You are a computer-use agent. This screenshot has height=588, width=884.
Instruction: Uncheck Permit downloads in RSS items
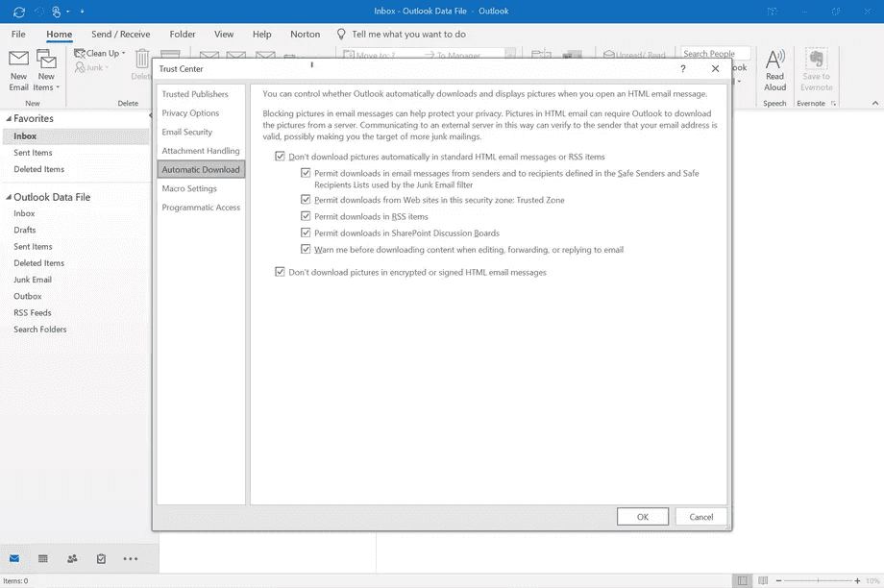[306, 217]
